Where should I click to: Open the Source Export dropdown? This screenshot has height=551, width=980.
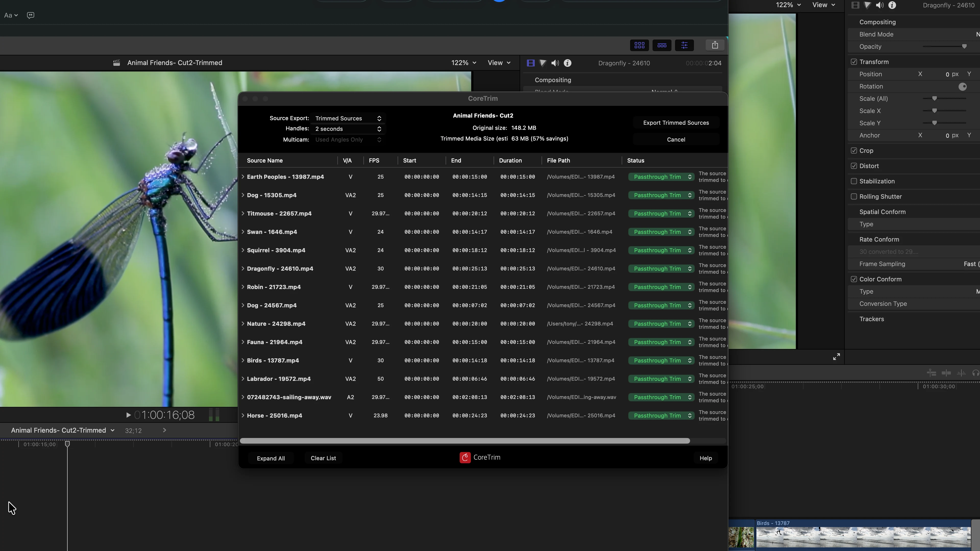[348, 118]
